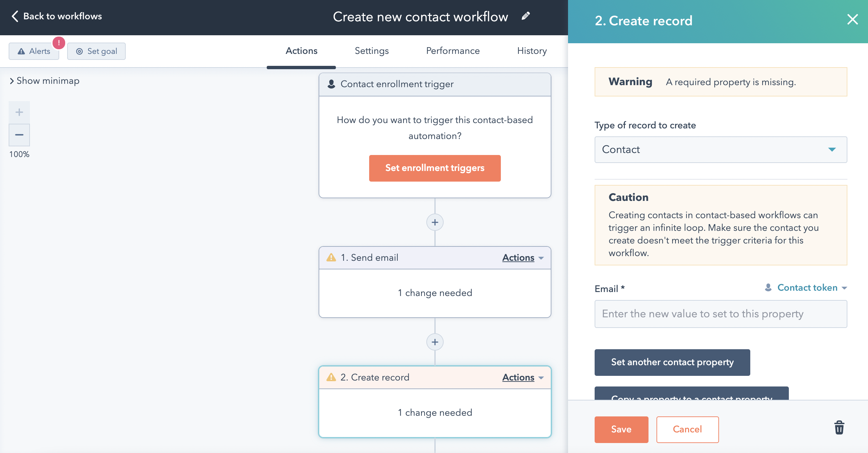868x453 pixels.
Task: Toggle Show minimap expander open
Action: pos(11,80)
